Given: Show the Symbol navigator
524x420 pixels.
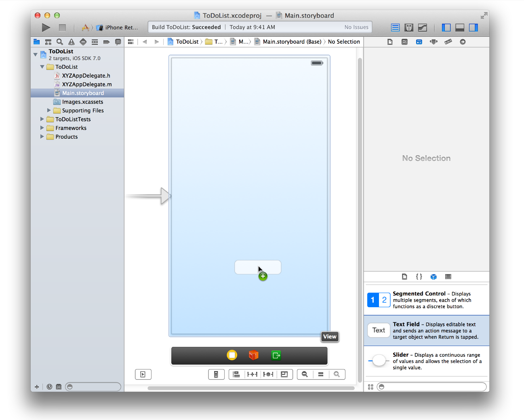Looking at the screenshot, I should [x=48, y=42].
